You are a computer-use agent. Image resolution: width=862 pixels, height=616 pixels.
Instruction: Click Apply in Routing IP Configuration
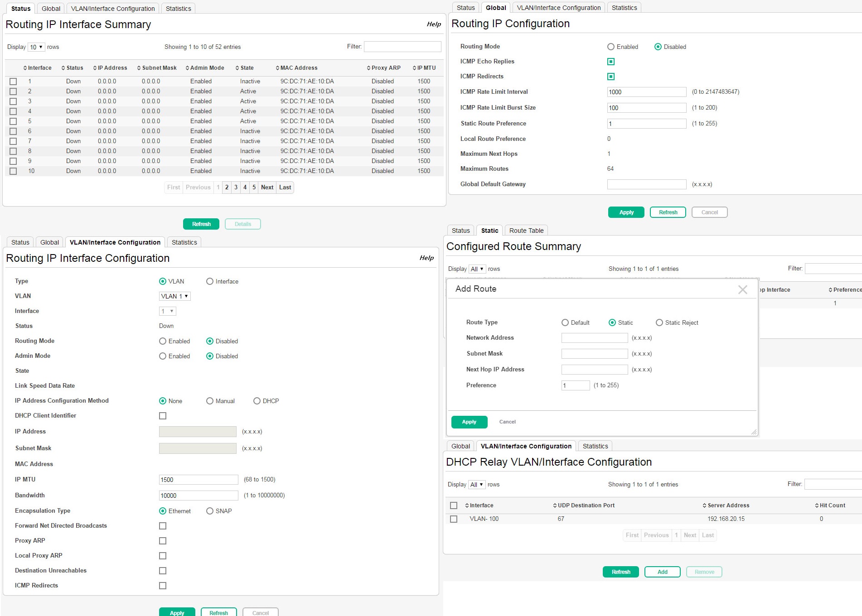tap(626, 212)
